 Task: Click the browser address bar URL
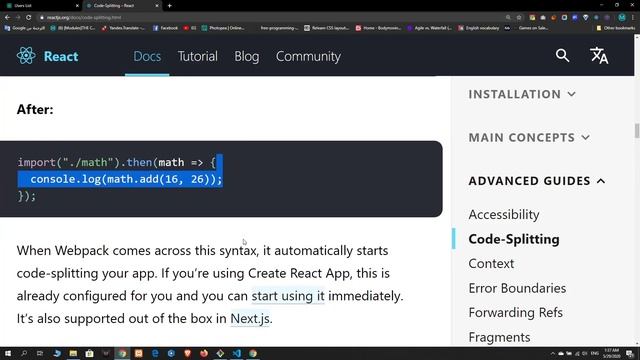(84, 18)
